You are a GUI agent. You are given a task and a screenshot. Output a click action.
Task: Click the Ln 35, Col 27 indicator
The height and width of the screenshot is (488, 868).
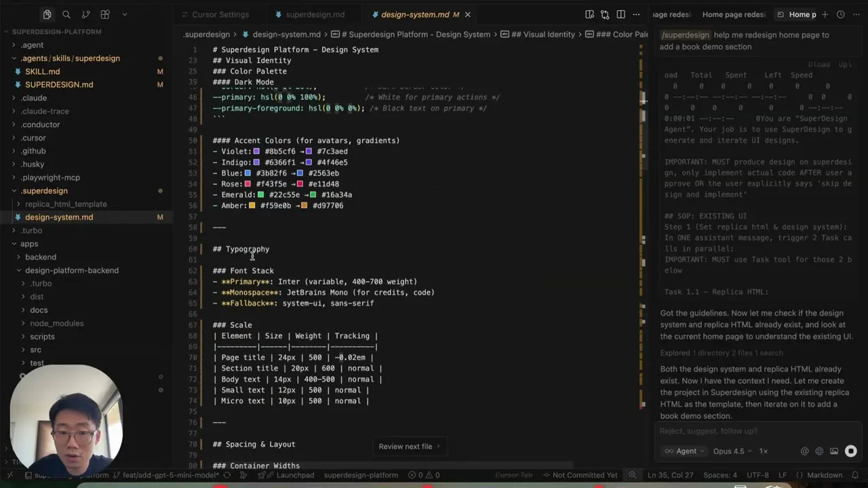pyautogui.click(x=670, y=475)
